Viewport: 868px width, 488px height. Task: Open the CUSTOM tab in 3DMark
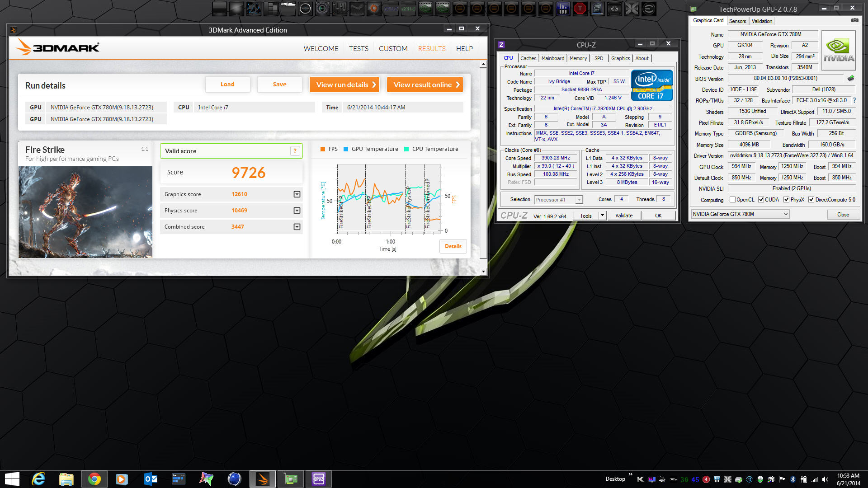pyautogui.click(x=393, y=48)
